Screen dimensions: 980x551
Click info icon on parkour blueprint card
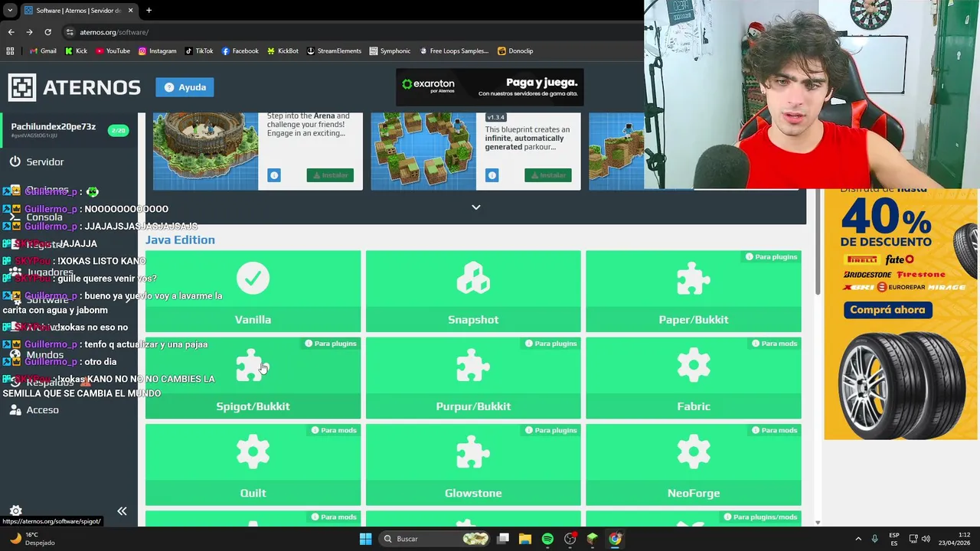pos(492,175)
